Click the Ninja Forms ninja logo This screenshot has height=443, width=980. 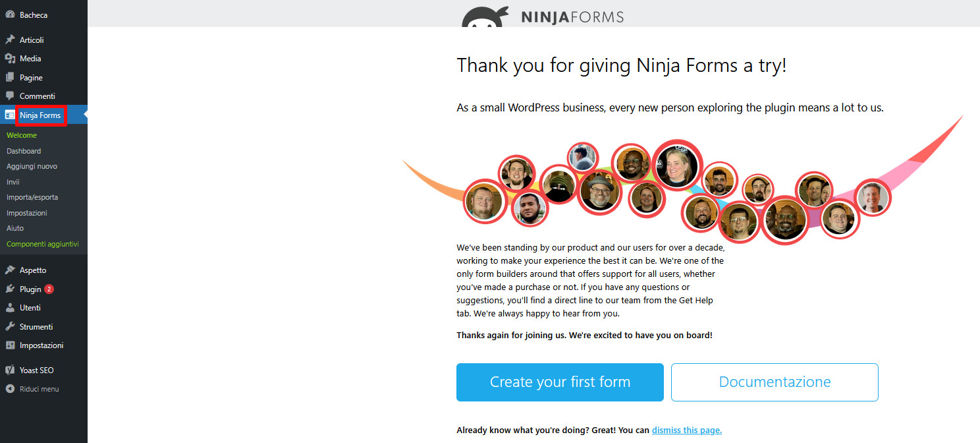point(486,16)
